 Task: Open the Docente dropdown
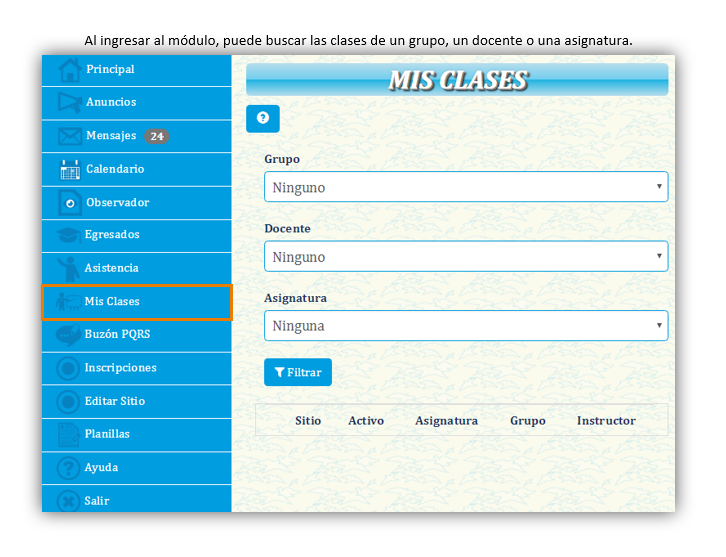click(x=466, y=256)
